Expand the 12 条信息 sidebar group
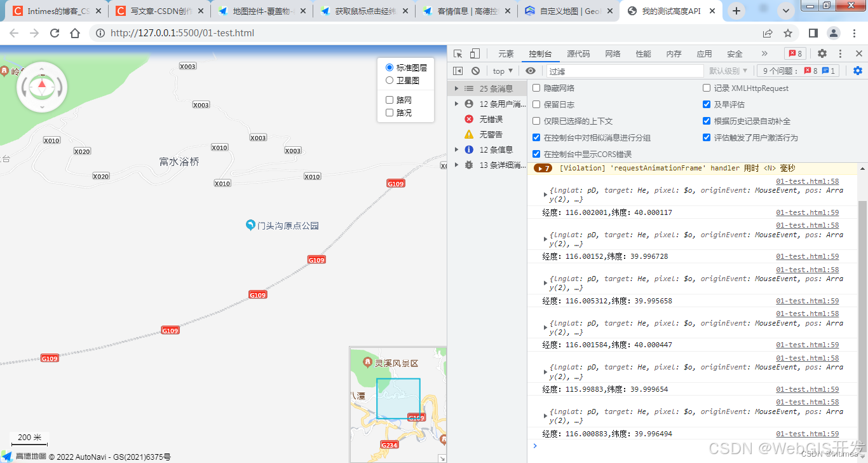Viewport: 868px width, 463px height. 456,149
